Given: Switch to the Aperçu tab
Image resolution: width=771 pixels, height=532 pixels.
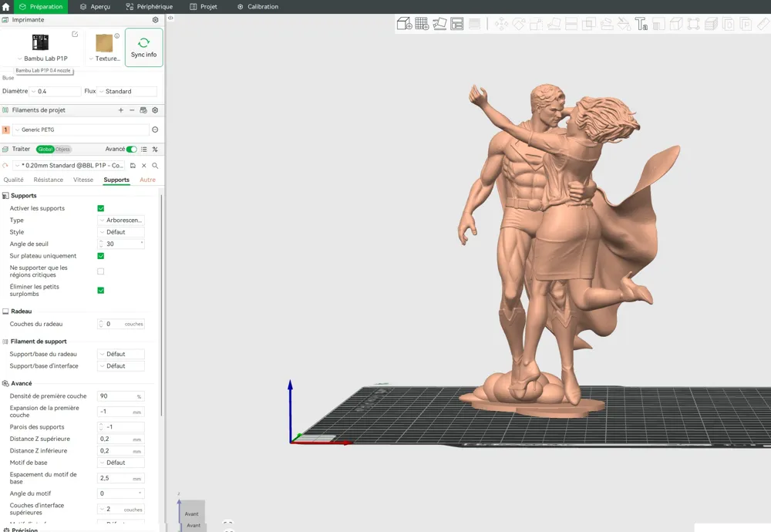Looking at the screenshot, I should pos(95,7).
